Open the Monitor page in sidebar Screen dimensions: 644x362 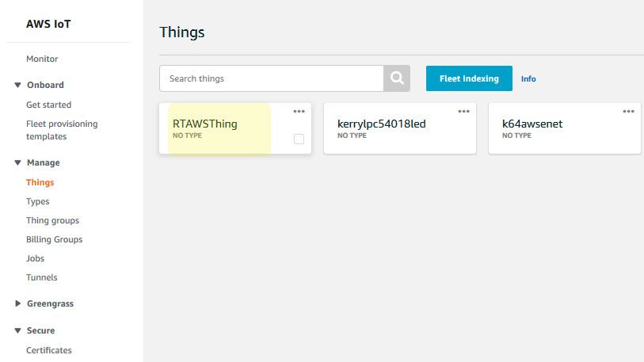tap(42, 59)
